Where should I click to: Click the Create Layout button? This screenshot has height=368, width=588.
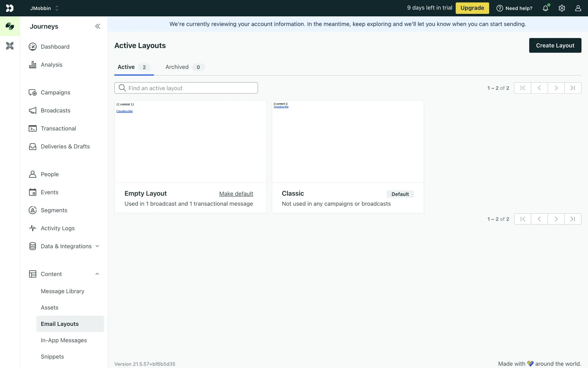(555, 45)
